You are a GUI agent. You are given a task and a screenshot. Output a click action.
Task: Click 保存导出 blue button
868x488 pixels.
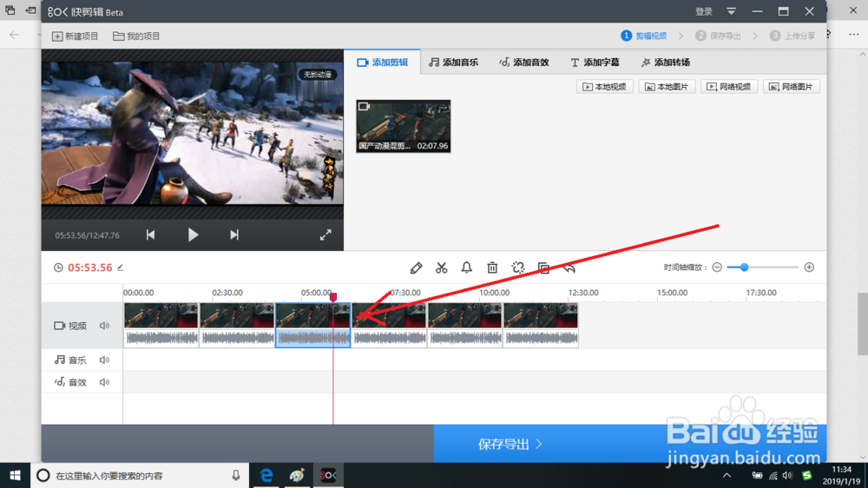click(x=630, y=444)
